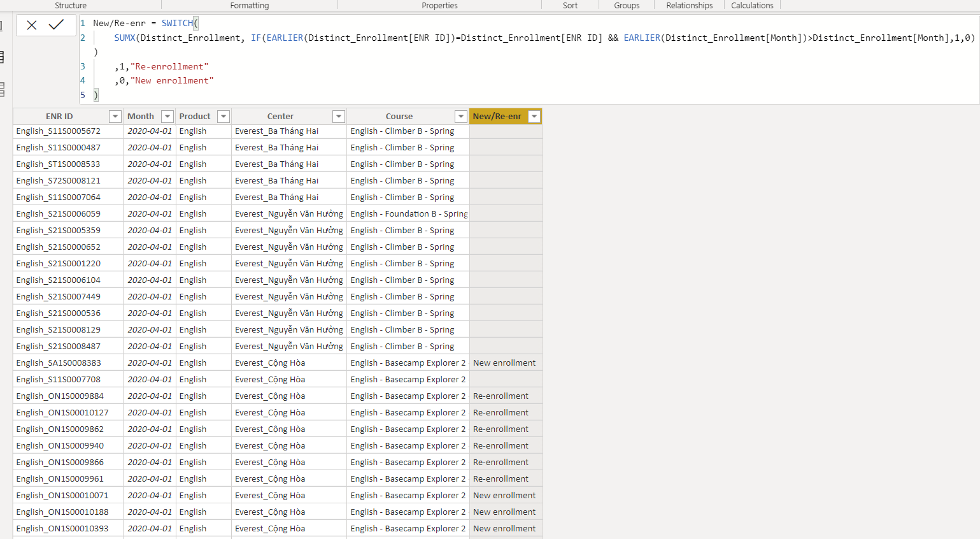Click inside the DAX formula editor

(x=529, y=59)
